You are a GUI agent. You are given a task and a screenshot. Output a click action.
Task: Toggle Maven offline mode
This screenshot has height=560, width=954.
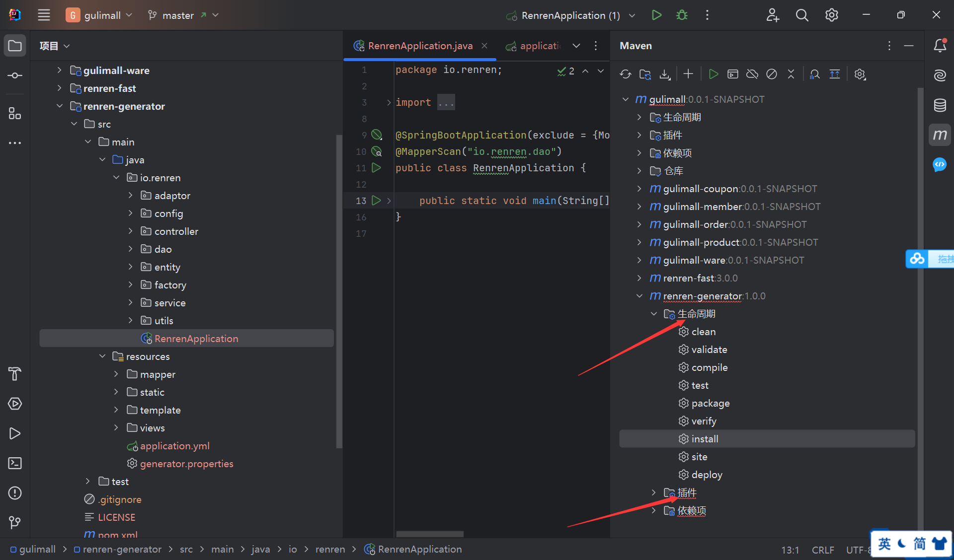click(752, 74)
